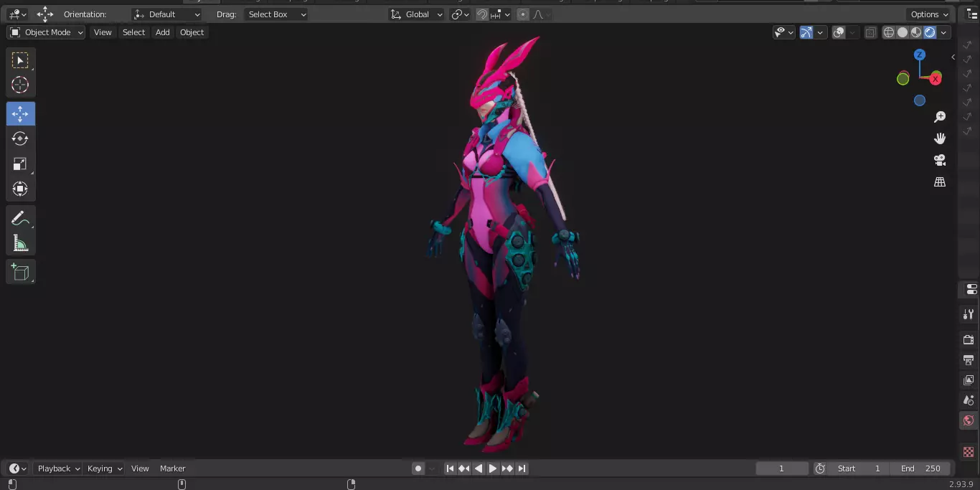Switch to solid shading
The height and width of the screenshot is (490, 980).
903,32
